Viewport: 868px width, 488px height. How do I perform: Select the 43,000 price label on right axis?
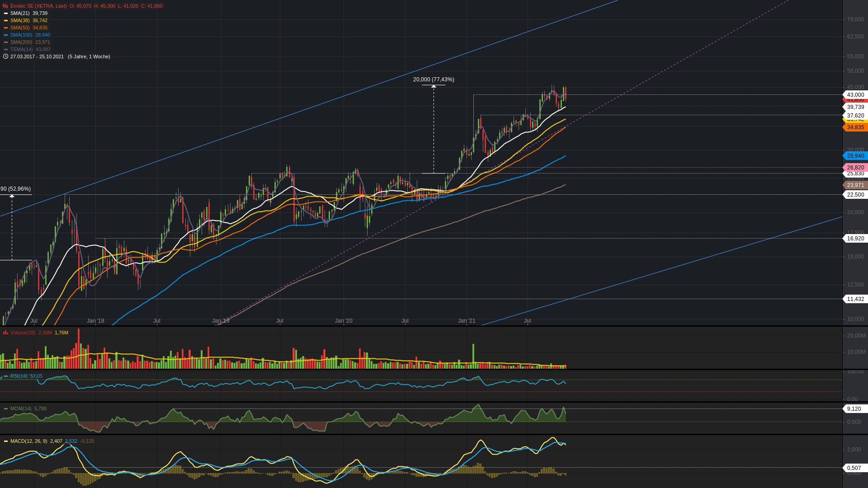coord(856,95)
